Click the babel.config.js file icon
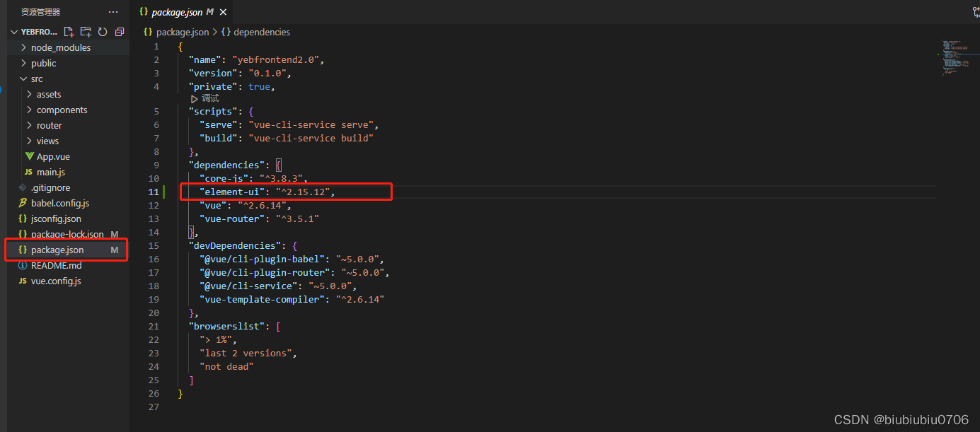The image size is (980, 432). point(23,203)
